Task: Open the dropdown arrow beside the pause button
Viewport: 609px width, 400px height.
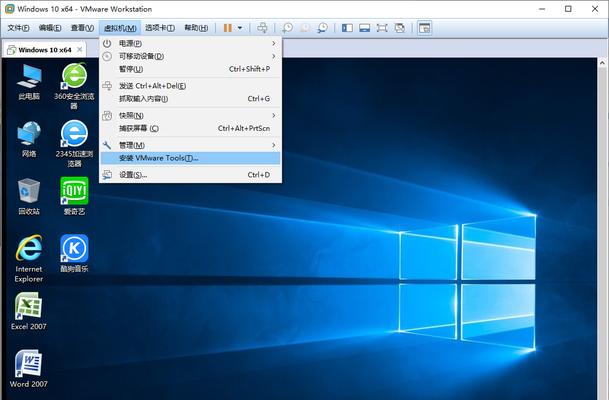Action: pyautogui.click(x=240, y=28)
